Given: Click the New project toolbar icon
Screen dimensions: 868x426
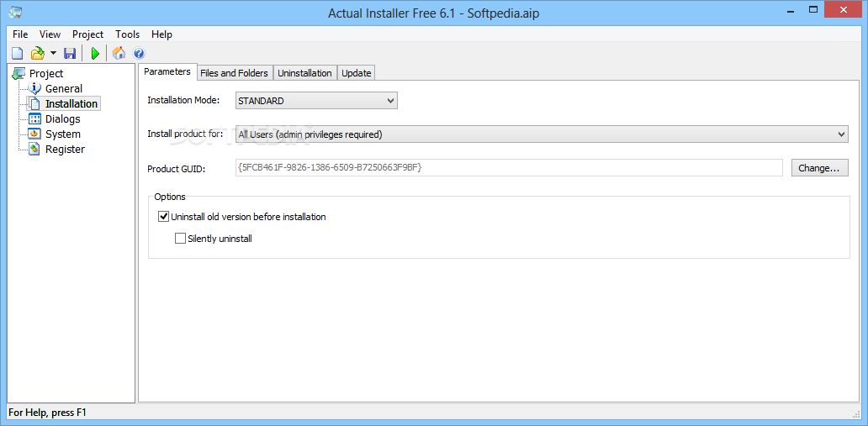Looking at the screenshot, I should [x=18, y=53].
